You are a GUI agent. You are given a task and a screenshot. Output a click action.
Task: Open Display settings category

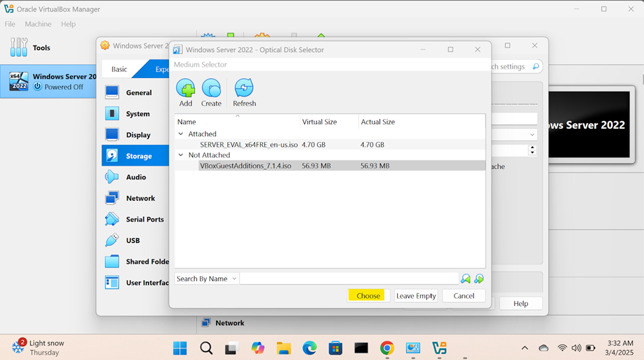coord(135,135)
